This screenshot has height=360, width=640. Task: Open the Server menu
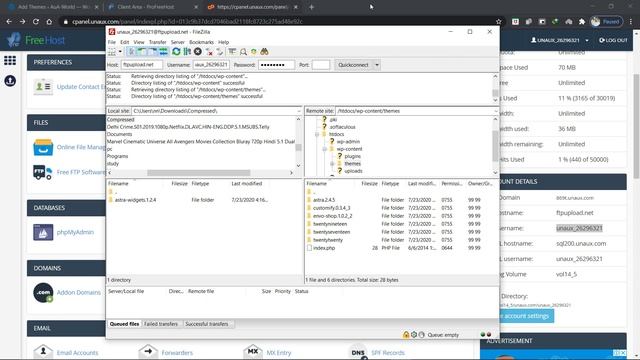[x=178, y=42]
